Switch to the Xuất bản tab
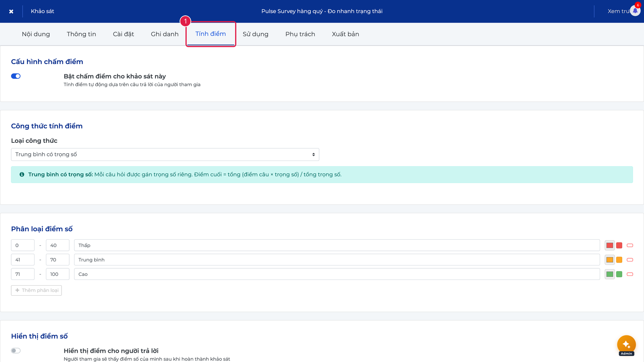 (345, 34)
